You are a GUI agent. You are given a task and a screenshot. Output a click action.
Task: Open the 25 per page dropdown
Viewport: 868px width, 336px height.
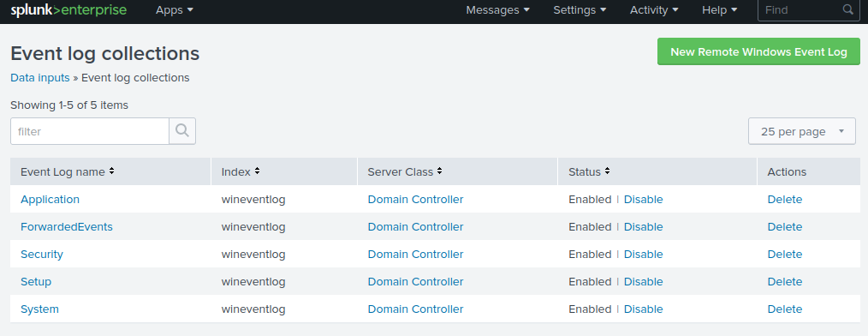click(802, 131)
